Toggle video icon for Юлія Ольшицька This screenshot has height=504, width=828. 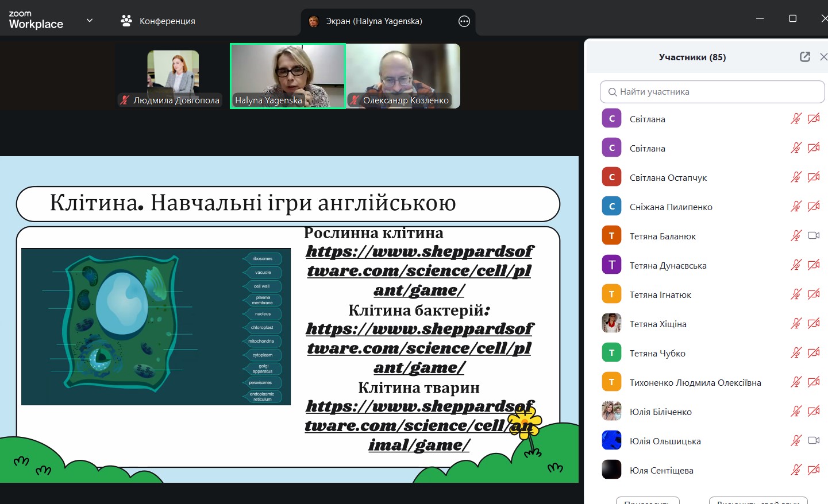tap(814, 441)
